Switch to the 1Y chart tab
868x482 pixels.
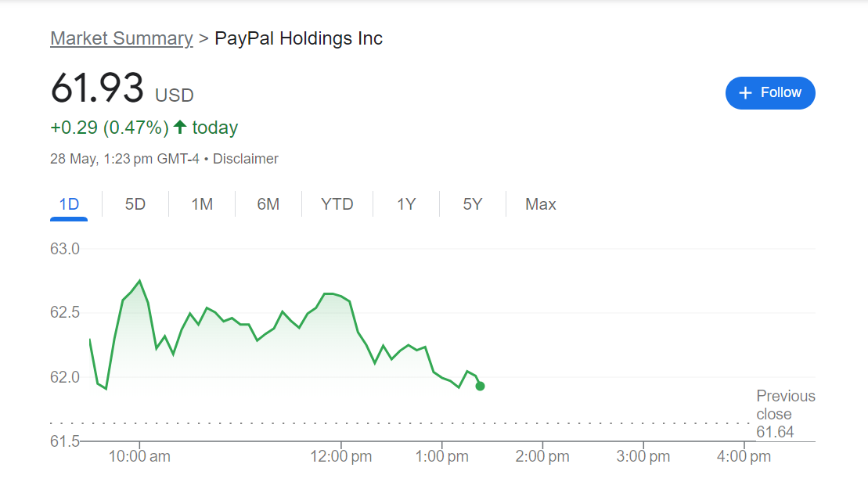pyautogui.click(x=405, y=203)
